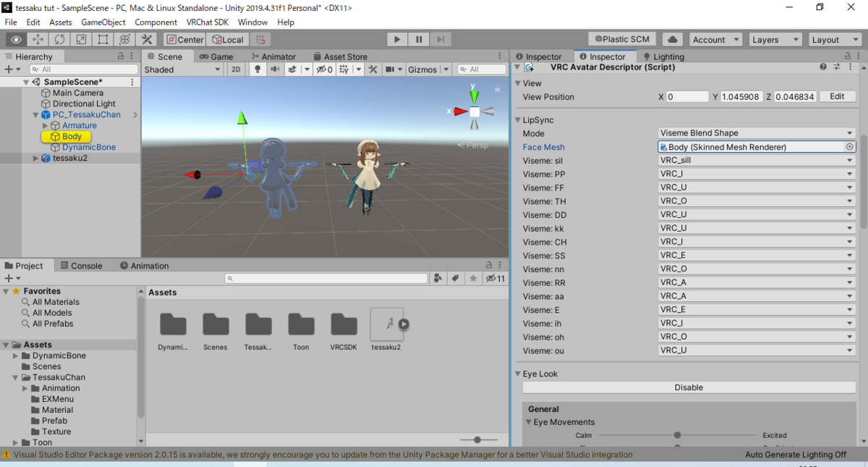Viewport: 868px width, 467px height.
Task: Expand PC_TessakuChan in Hierarchy
Action: [36, 115]
